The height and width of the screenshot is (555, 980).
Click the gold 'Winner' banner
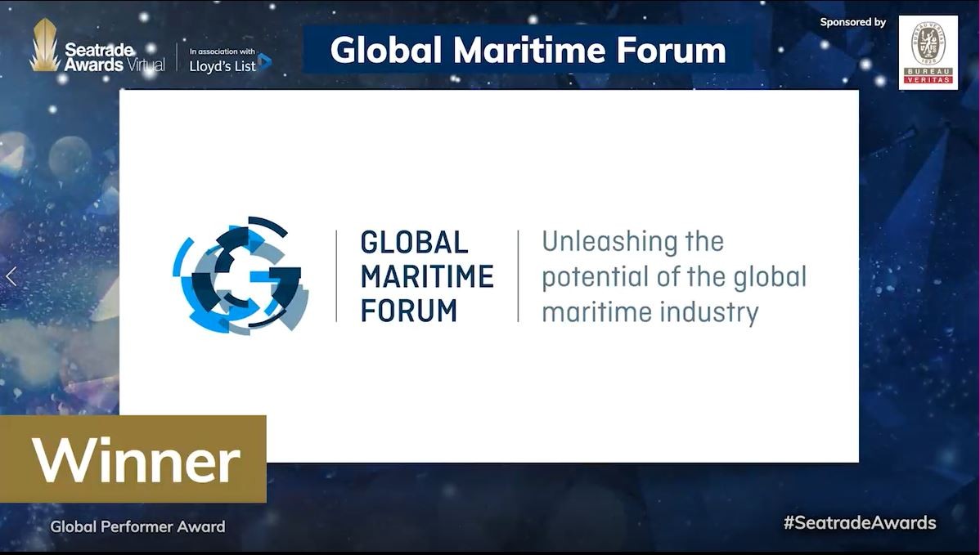point(133,459)
